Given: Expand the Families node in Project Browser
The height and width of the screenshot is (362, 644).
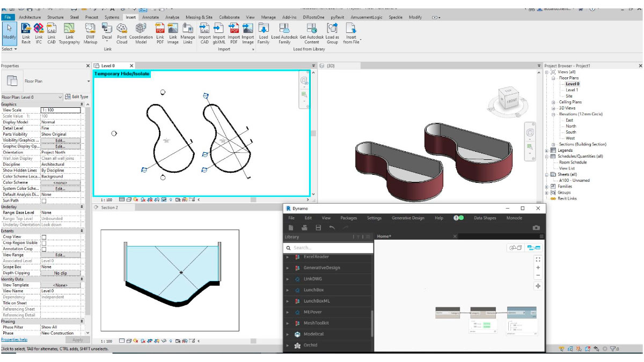Looking at the screenshot, I should pos(547,187).
